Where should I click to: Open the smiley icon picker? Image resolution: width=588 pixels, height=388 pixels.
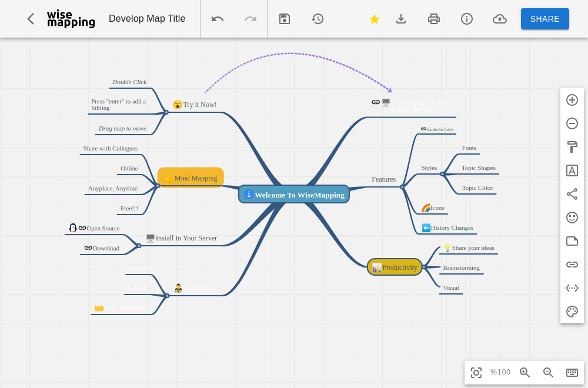click(x=572, y=218)
